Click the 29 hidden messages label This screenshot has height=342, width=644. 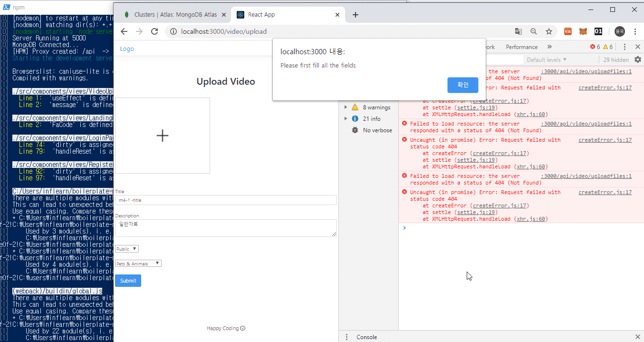point(616,59)
